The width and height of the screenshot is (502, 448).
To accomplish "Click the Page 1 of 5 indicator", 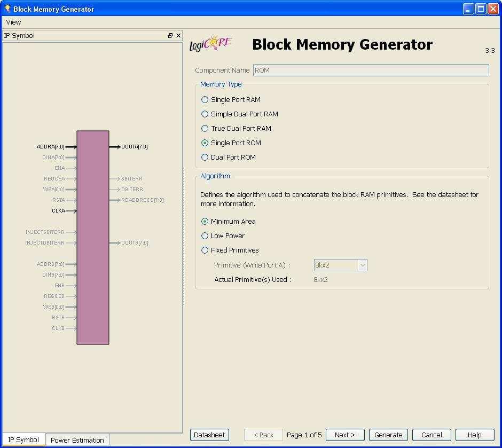I will (x=304, y=435).
